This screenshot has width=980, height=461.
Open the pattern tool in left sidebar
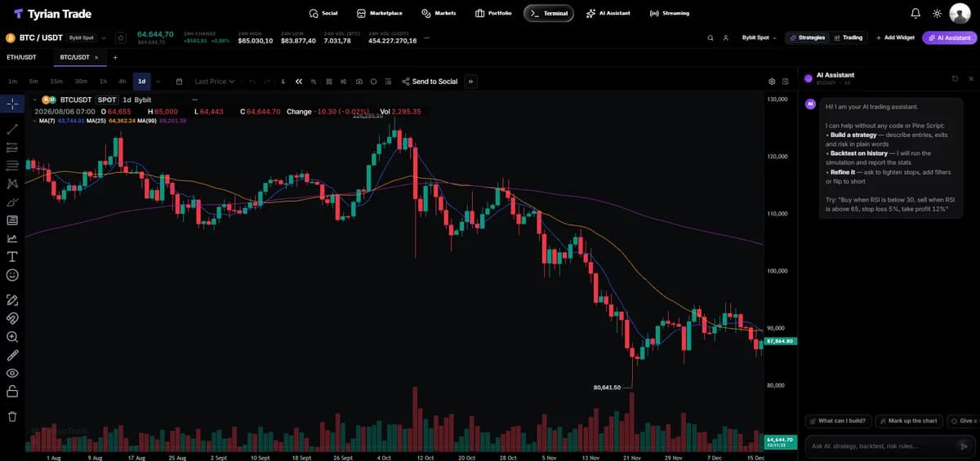pos(12,184)
